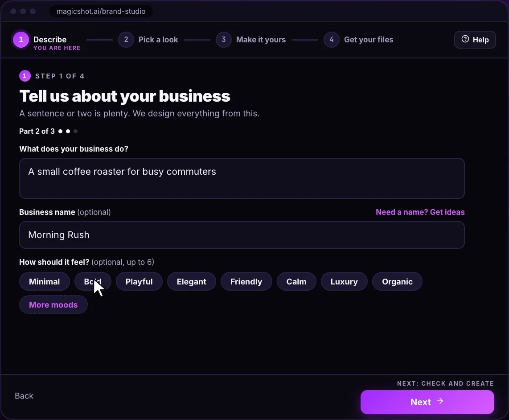Viewport: 509px width, 420px height.
Task: Click step 4 circle in the stepper
Action: 332,40
